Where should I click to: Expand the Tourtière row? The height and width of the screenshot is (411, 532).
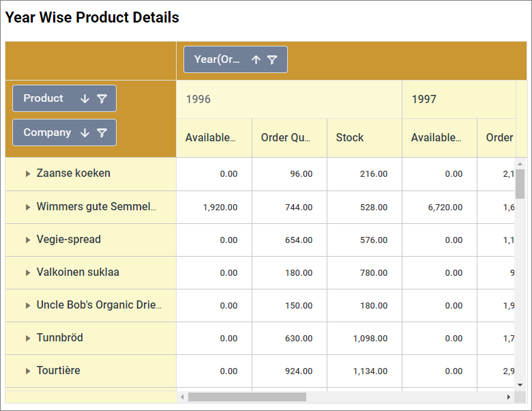(x=28, y=371)
